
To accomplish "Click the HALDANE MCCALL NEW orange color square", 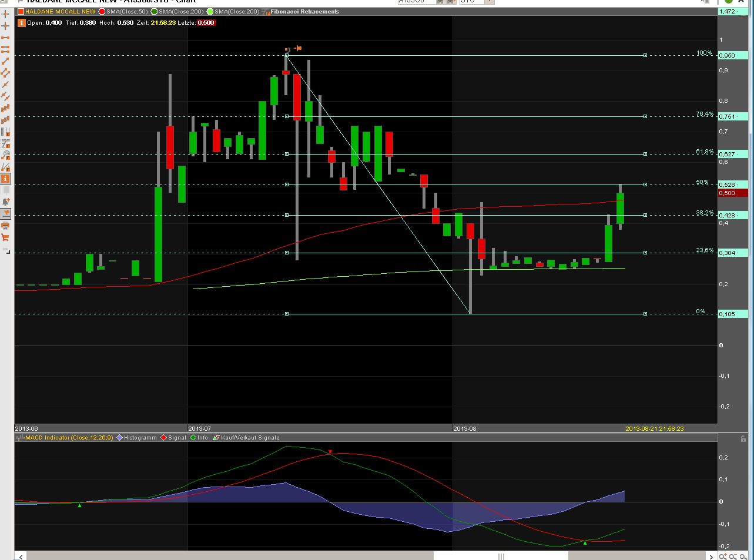I will (21, 11).
